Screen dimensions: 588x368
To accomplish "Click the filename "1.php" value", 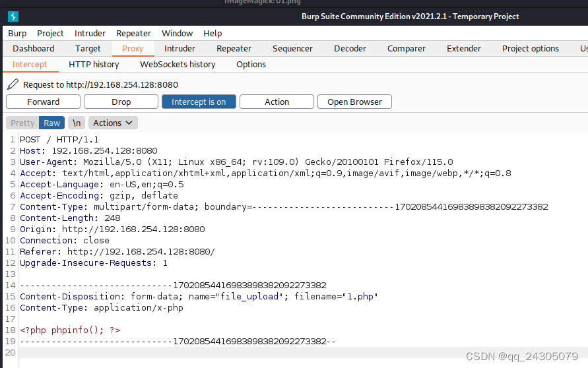I will click(360, 296).
